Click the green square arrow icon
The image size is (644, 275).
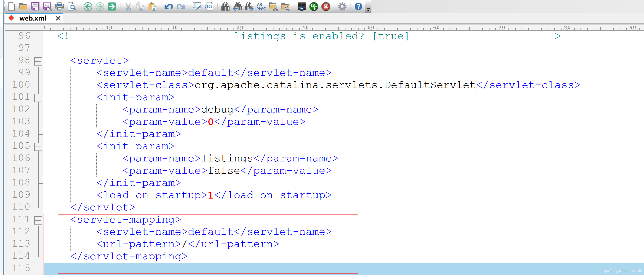point(112,6)
